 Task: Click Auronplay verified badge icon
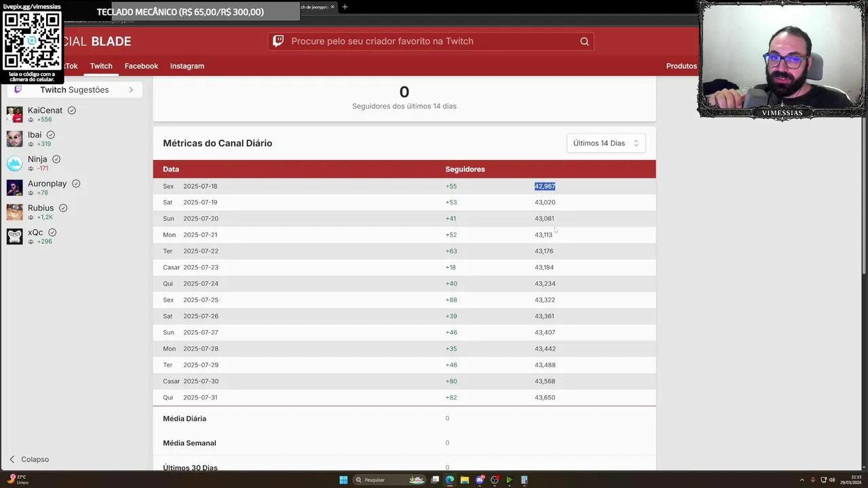(76, 184)
